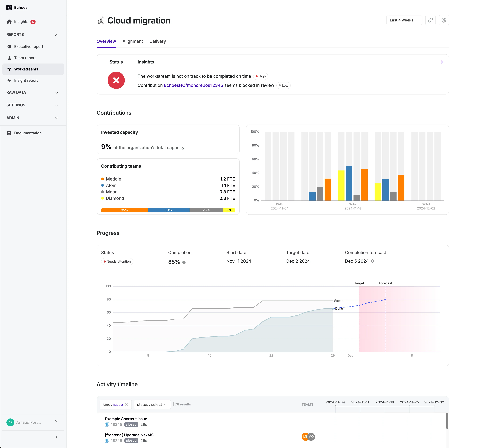Switch to the Delivery tab
This screenshot has width=479, height=448.
pos(158,41)
